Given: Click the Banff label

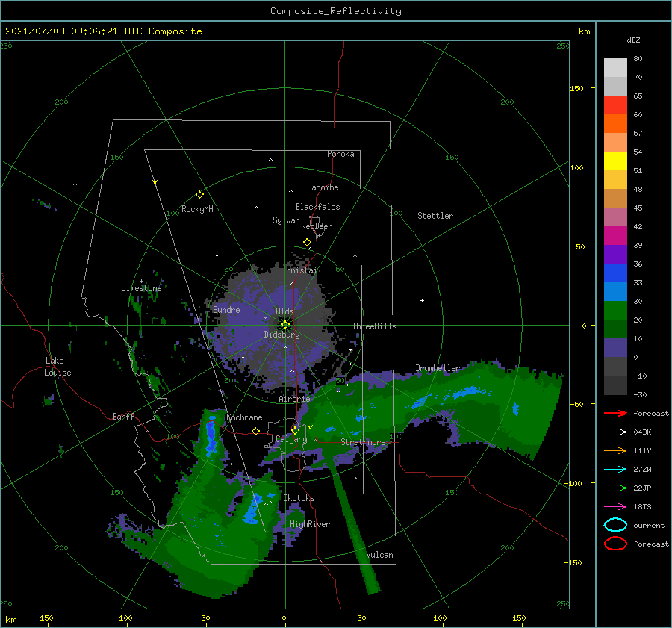Looking at the screenshot, I should [x=123, y=416].
